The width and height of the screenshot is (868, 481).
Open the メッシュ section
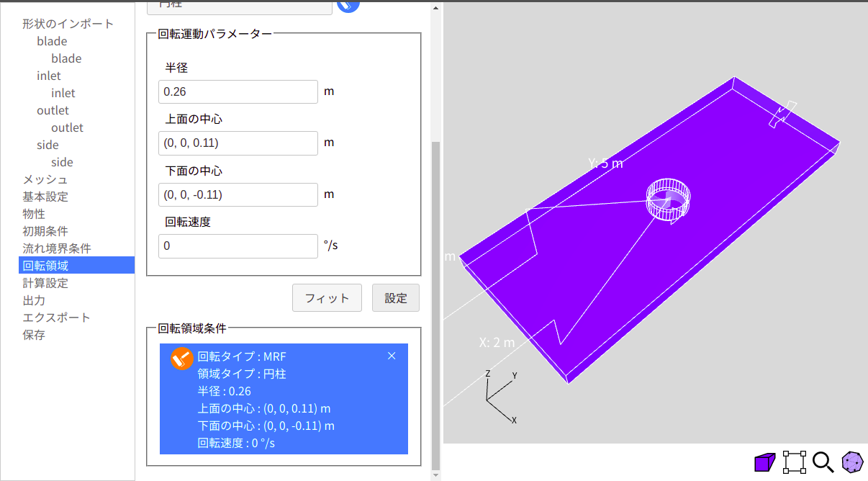click(45, 179)
